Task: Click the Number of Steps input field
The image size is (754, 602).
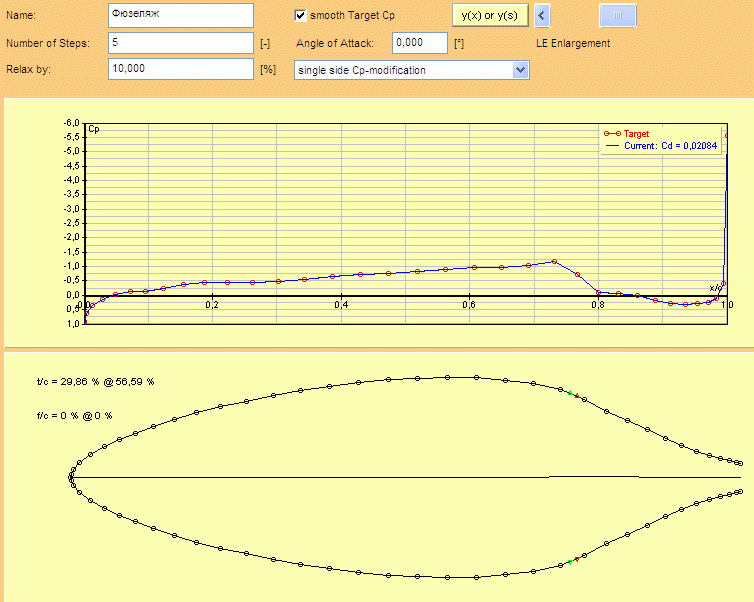Action: coord(180,43)
